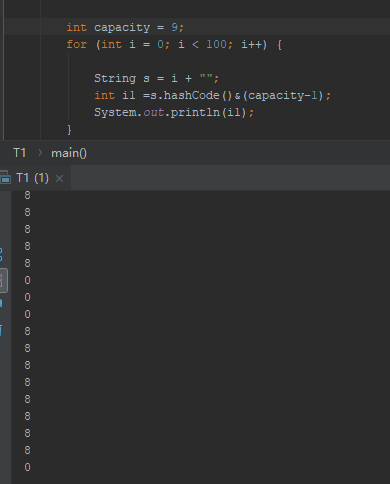Click the number 100 in the loop condition
This screenshot has width=390, height=484.
[216, 44]
